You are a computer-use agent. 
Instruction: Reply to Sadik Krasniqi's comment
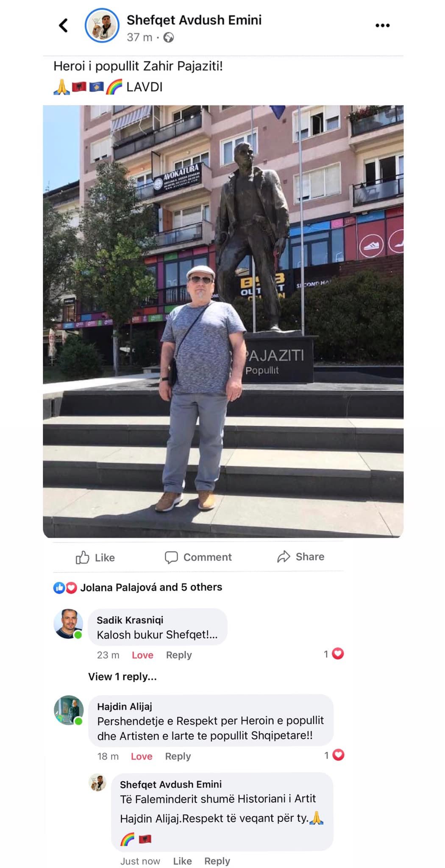tap(179, 655)
